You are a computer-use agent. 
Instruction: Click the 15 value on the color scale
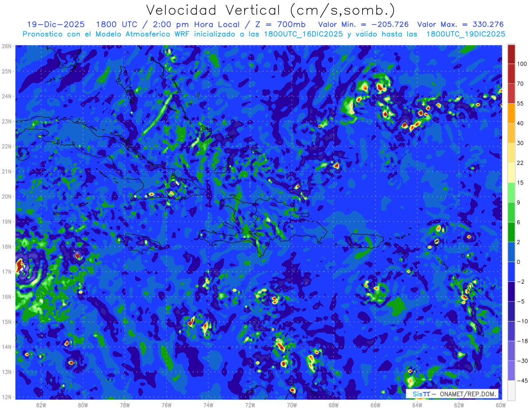click(x=520, y=183)
